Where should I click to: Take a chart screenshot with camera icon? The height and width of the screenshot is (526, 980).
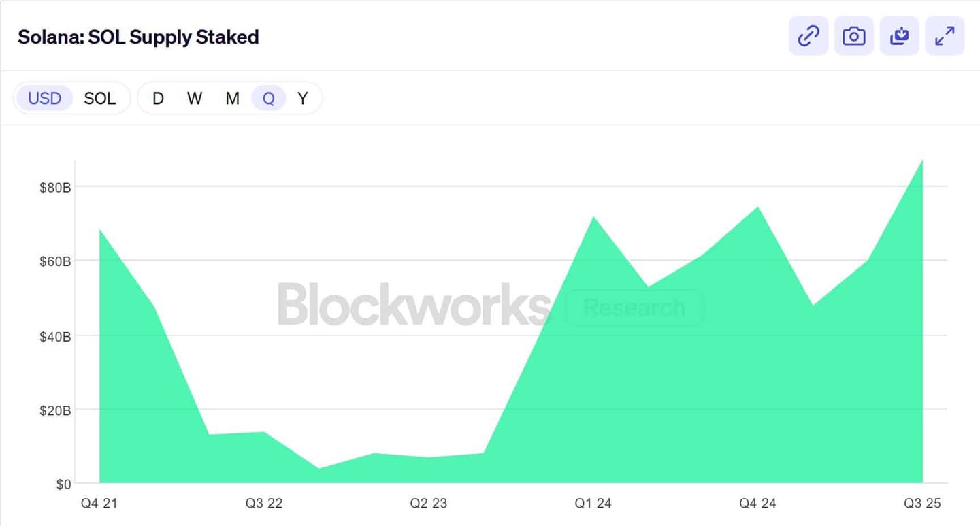[853, 36]
